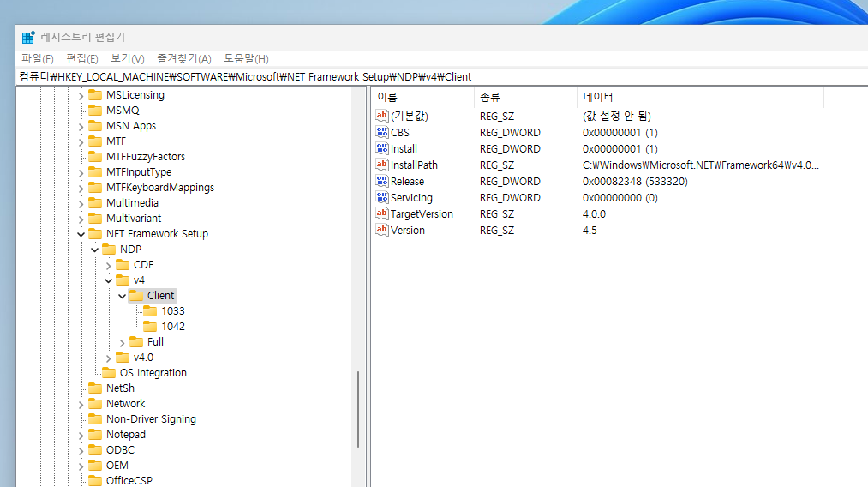This screenshot has height=487, width=868.
Task: Select the OEM folder icon
Action: (x=95, y=466)
